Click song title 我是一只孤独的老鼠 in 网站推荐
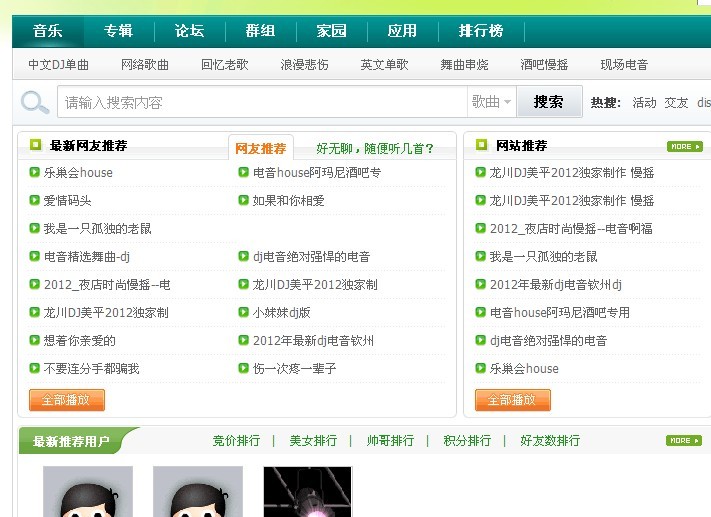Viewport: 711px width, 517px height. 544,257
